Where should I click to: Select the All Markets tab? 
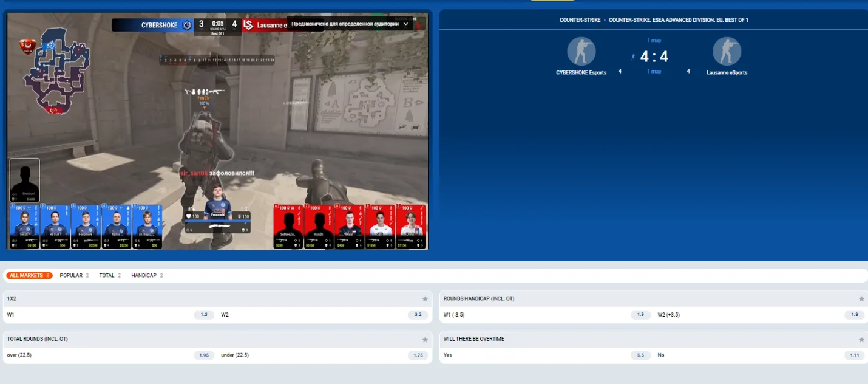(29, 275)
